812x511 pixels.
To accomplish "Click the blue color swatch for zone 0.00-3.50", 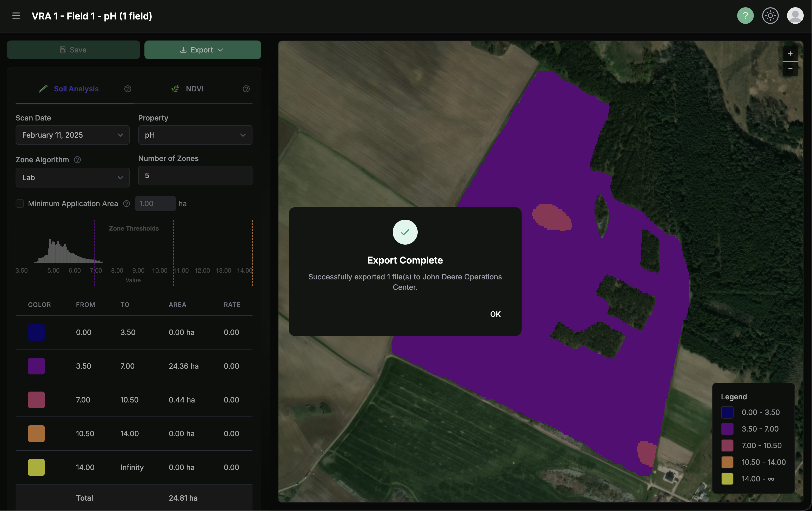I will pyautogui.click(x=36, y=332).
